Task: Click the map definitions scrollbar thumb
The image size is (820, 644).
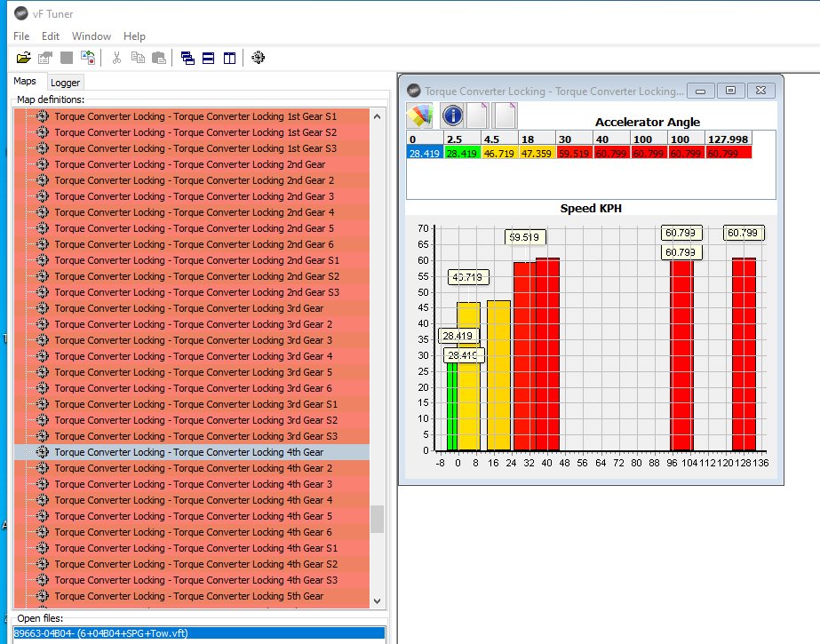Action: point(377,519)
